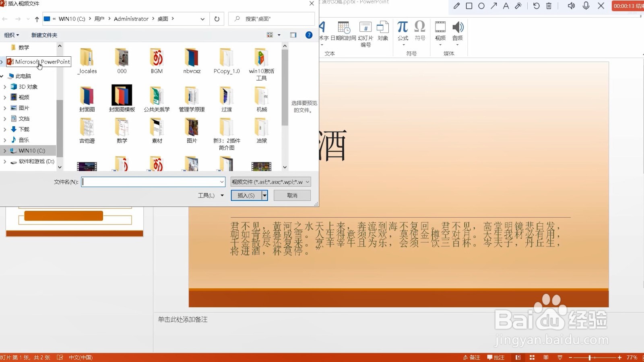The height and width of the screenshot is (362, 644).
Task: Select the 管理学原理 folder
Action: (192, 99)
